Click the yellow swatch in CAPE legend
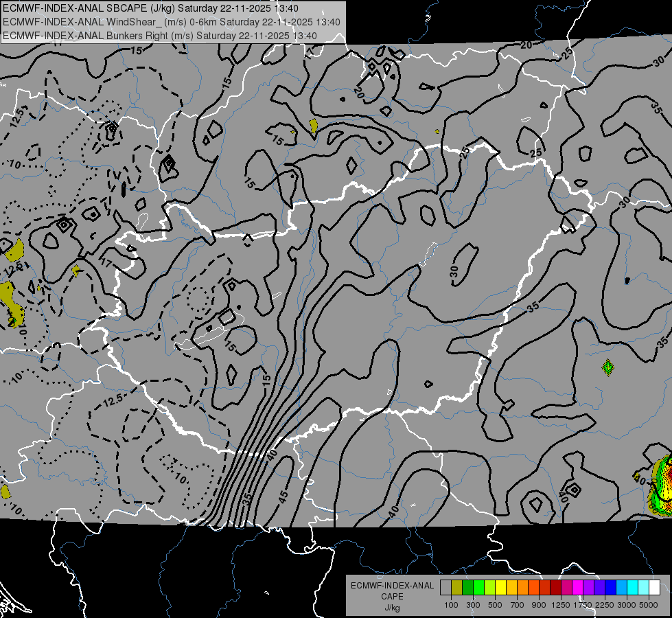Viewport: 672px width, 618px height. coord(500,587)
